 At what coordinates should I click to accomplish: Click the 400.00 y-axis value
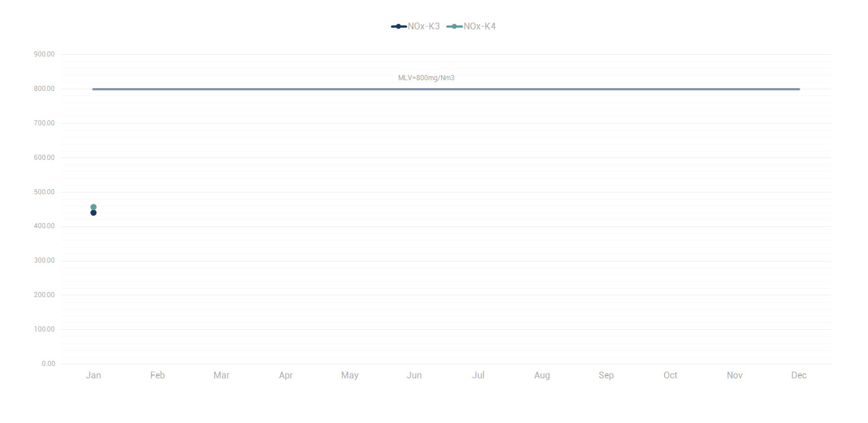click(44, 226)
